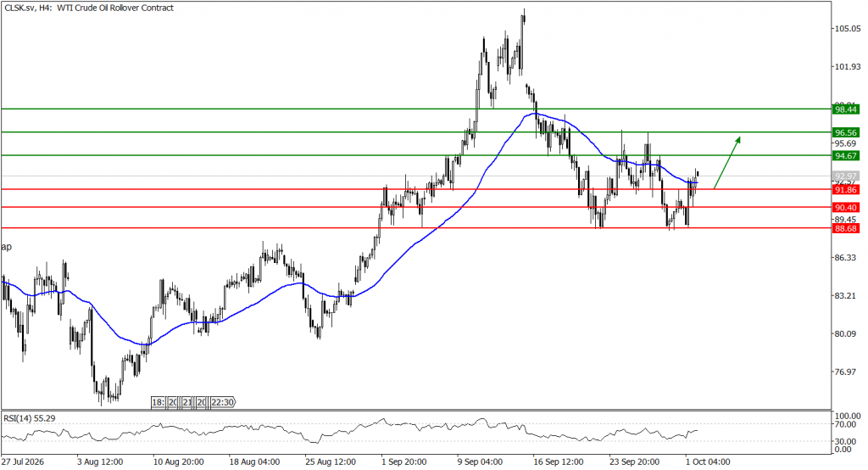Click the 92.97 current price label
The height and width of the screenshot is (470, 868).
846,176
